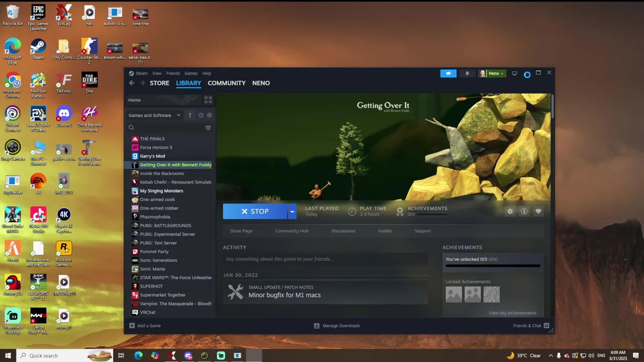Open the Steam menu
Image resolution: width=644 pixels, height=362 pixels.
click(138, 73)
